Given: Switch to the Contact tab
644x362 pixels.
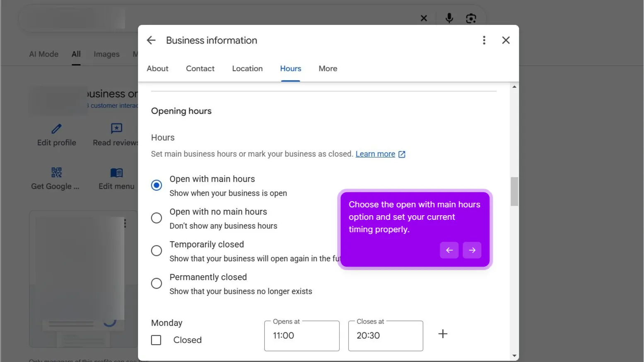Looking at the screenshot, I should point(200,69).
